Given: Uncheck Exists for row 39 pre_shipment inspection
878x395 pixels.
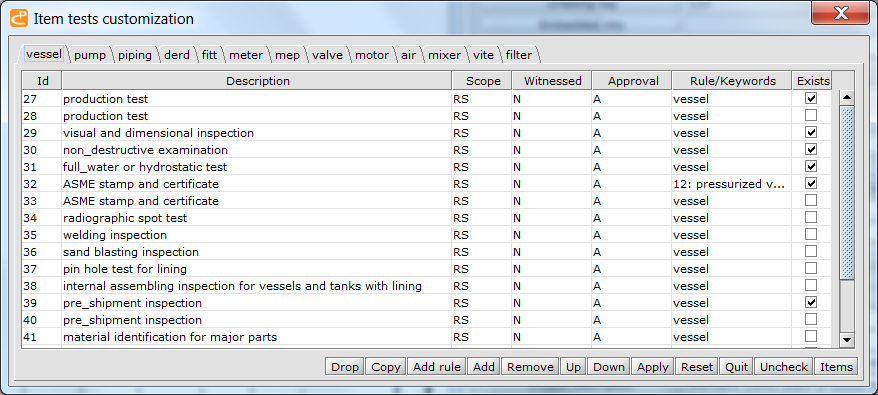Looking at the screenshot, I should pyautogui.click(x=810, y=302).
